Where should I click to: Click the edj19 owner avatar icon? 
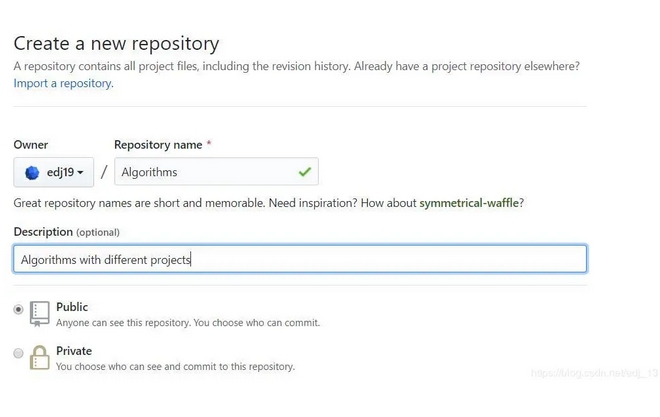[x=32, y=173]
